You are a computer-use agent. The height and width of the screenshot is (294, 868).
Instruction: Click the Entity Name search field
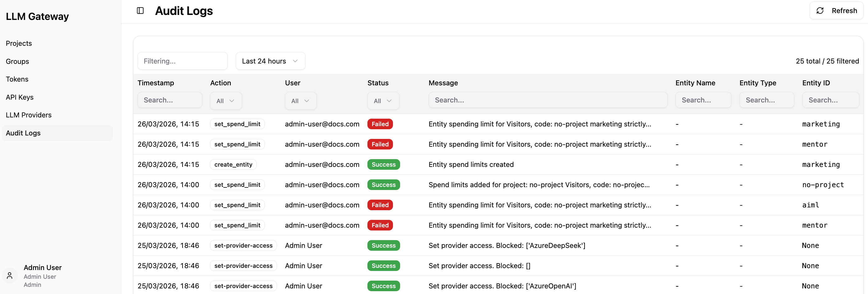(703, 100)
